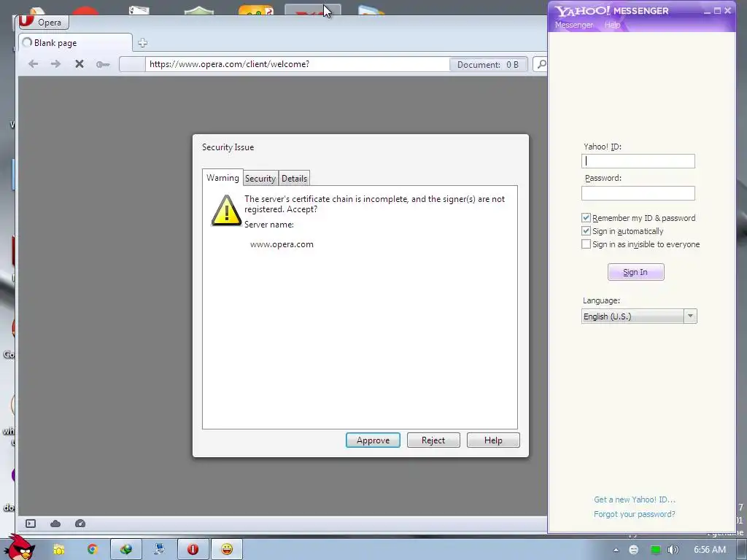The image size is (747, 560).
Task: Close the Yahoo Messenger window
Action: [x=727, y=10]
